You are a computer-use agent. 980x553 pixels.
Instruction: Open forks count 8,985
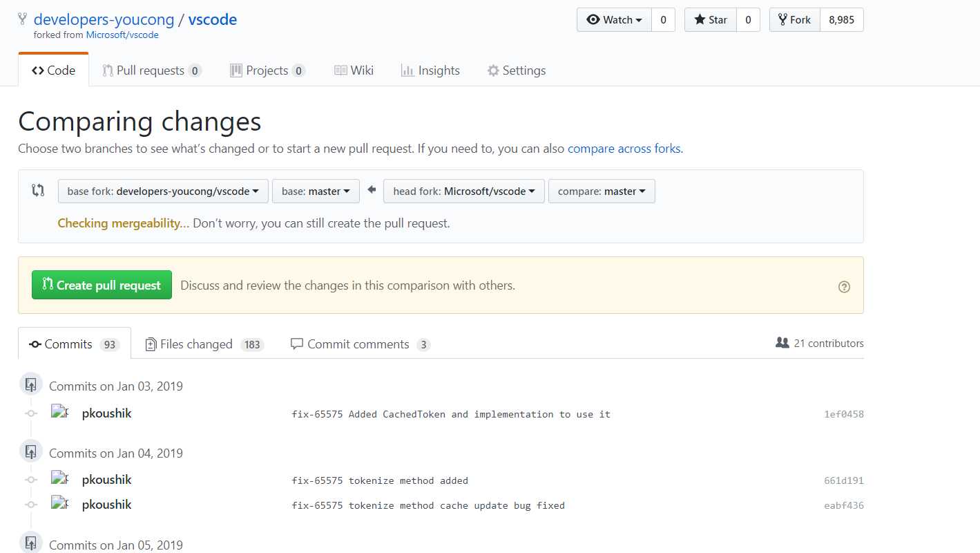(842, 20)
